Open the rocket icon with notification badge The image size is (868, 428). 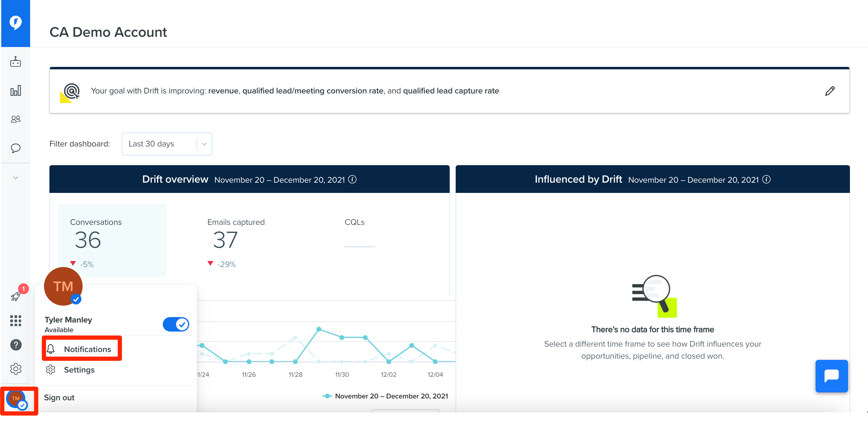(15, 296)
